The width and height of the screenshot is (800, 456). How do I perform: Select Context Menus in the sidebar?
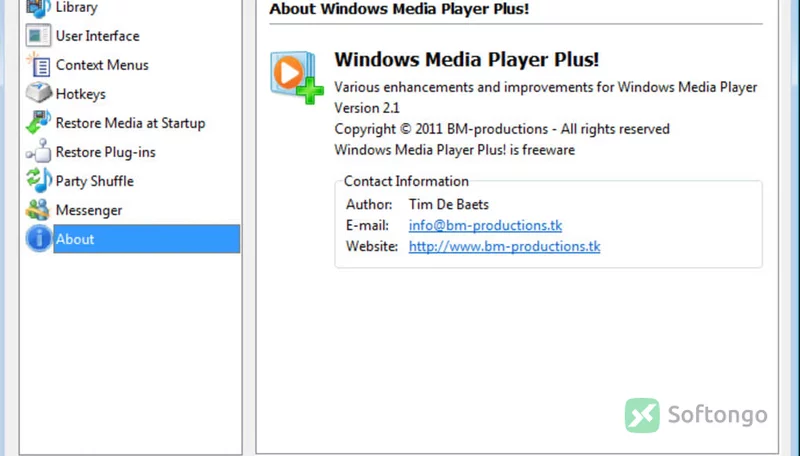pos(102,65)
